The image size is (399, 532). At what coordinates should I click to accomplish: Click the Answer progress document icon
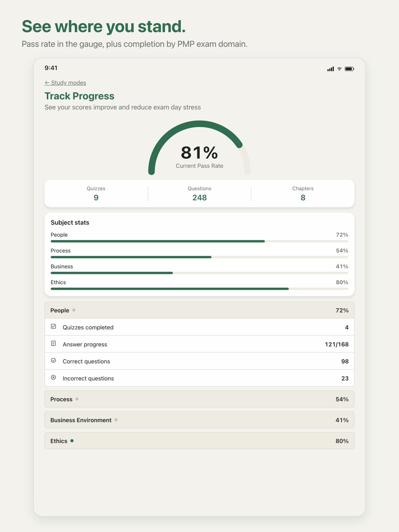coord(54,344)
